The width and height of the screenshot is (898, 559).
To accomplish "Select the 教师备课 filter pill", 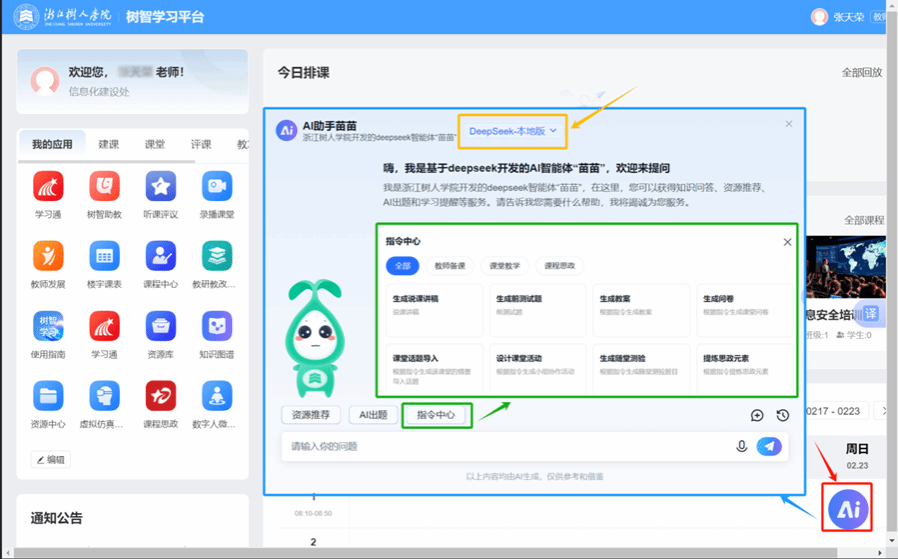I will click(x=449, y=266).
